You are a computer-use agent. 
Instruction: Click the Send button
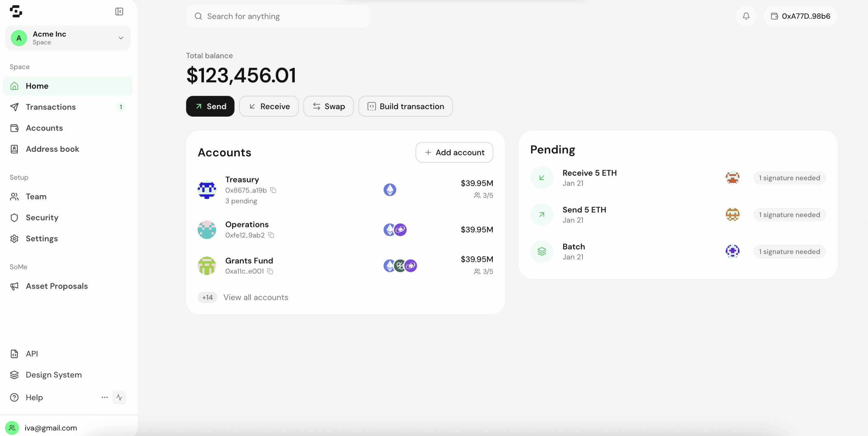click(x=210, y=106)
